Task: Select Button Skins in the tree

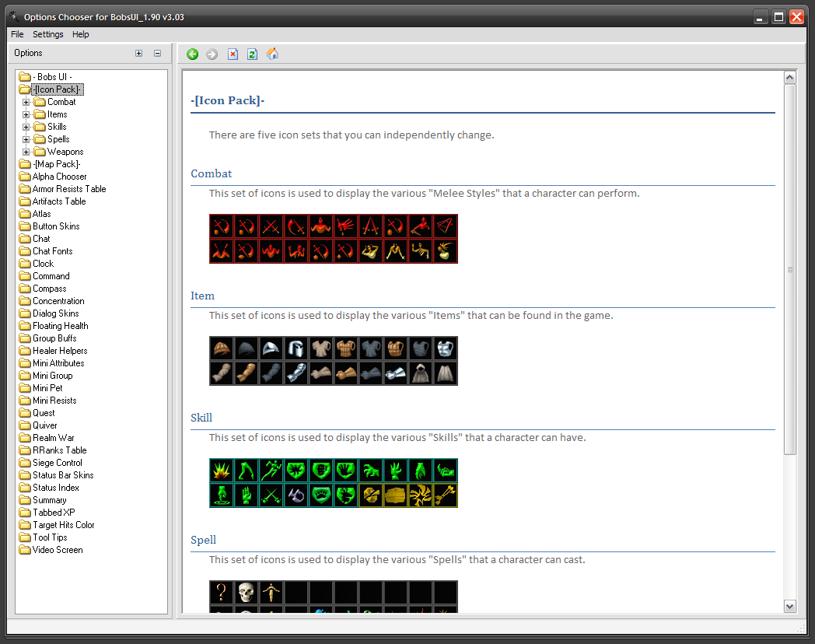Action: click(x=49, y=226)
